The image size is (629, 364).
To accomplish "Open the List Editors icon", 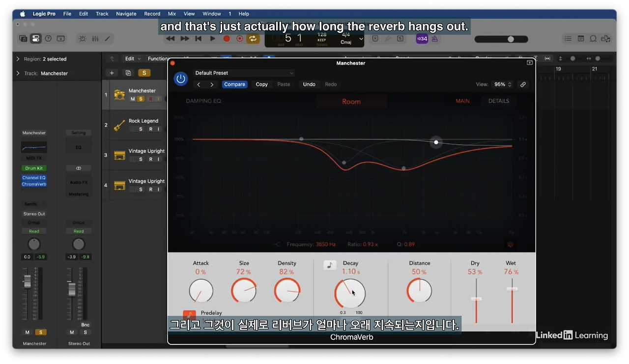I will (x=568, y=38).
